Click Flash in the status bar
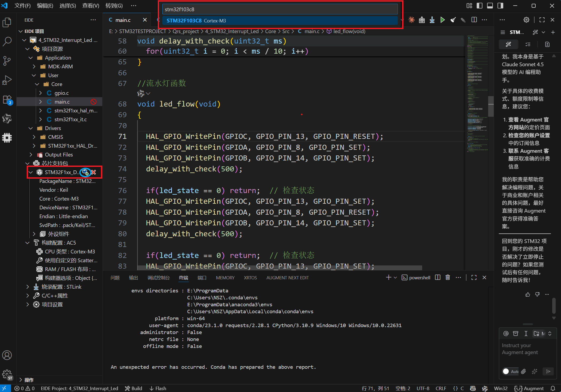This screenshot has width=561, height=392. (158, 388)
